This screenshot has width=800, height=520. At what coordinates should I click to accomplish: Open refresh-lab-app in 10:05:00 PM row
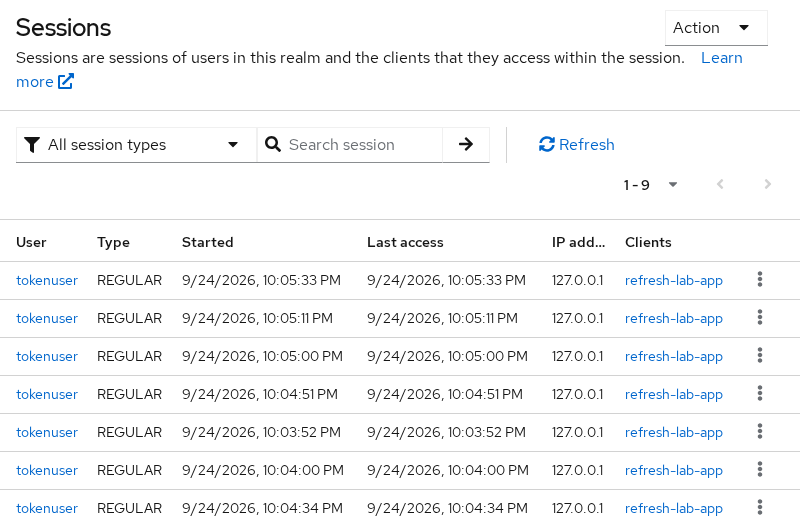pyautogui.click(x=673, y=356)
